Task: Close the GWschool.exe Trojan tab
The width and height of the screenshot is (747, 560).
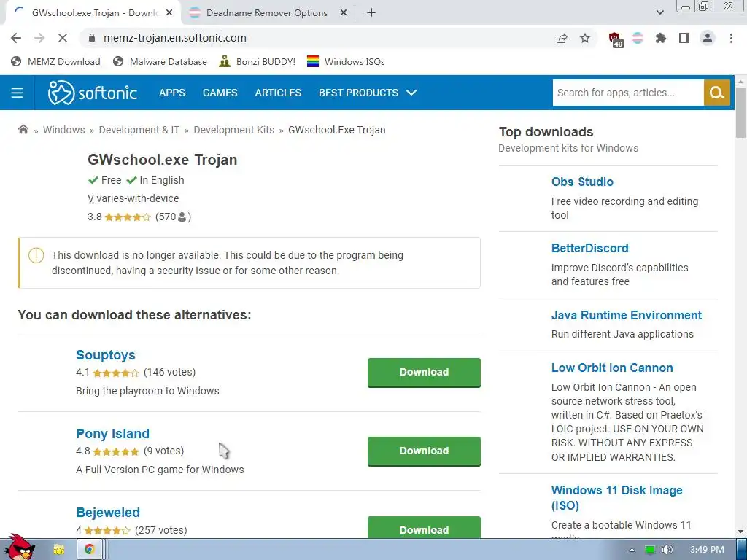Action: pyautogui.click(x=169, y=13)
